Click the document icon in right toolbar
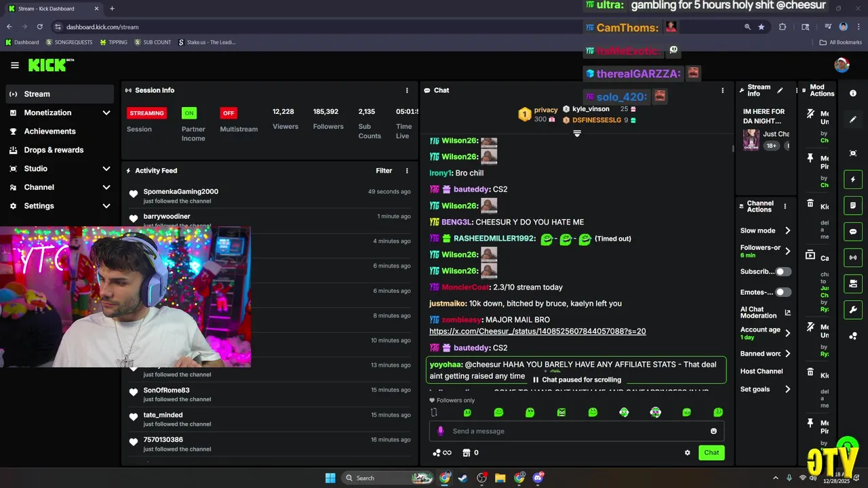The width and height of the screenshot is (868, 488). tap(853, 205)
